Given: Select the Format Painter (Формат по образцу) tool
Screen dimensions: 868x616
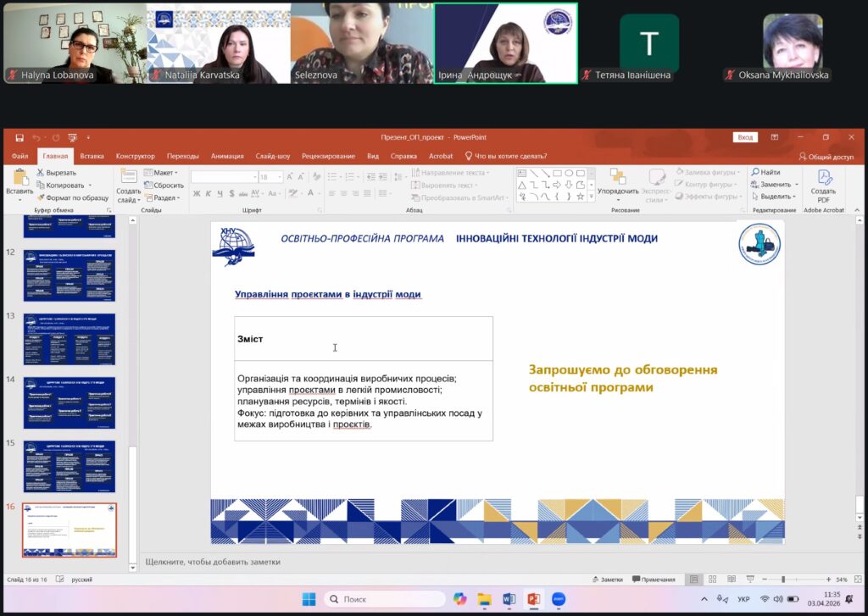Looking at the screenshot, I should coord(41,197).
